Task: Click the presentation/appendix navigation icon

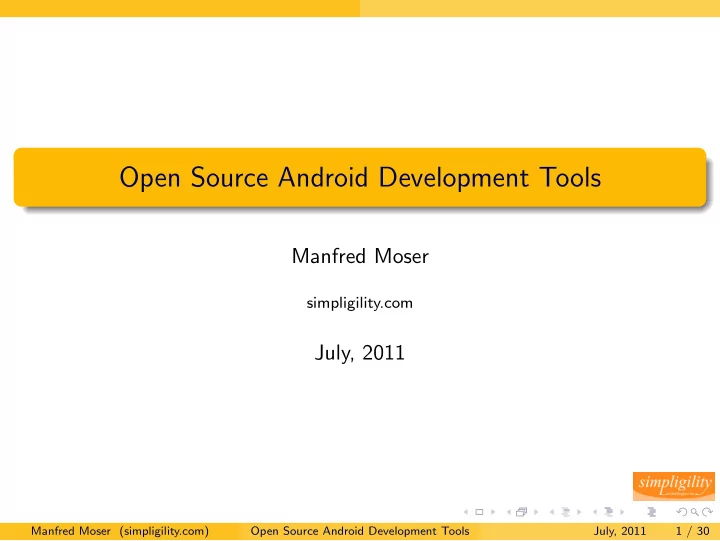Action: coord(652,512)
